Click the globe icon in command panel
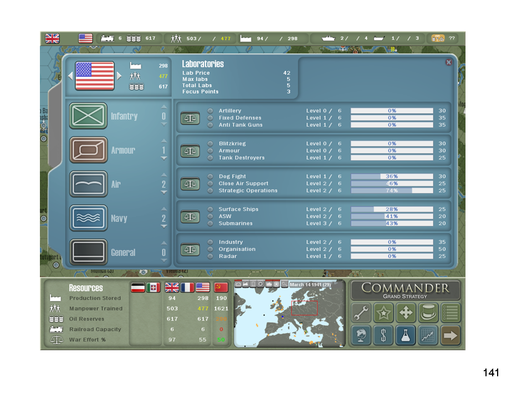The height and width of the screenshot is (399, 532). [360, 335]
